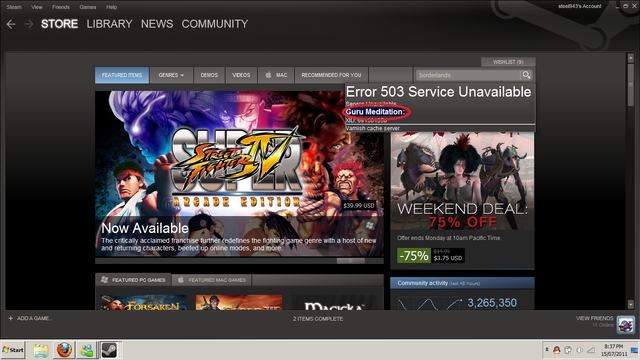The image size is (640, 360).
Task: Click the Error 503 Service Unavailable heading
Action: [438, 92]
